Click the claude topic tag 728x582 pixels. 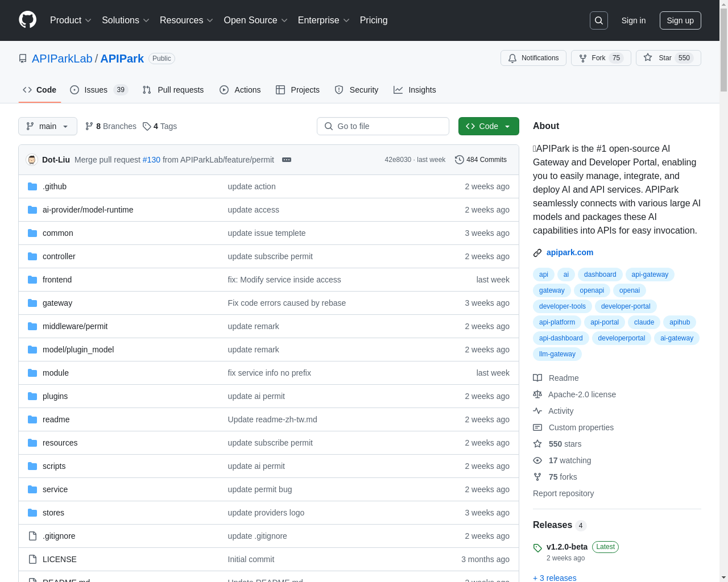[x=644, y=322]
